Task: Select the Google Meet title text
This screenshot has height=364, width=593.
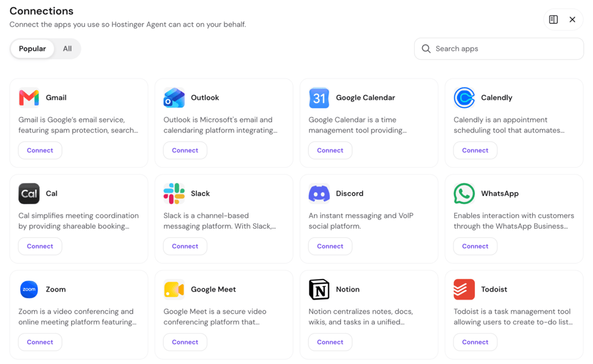Action: pos(213,289)
